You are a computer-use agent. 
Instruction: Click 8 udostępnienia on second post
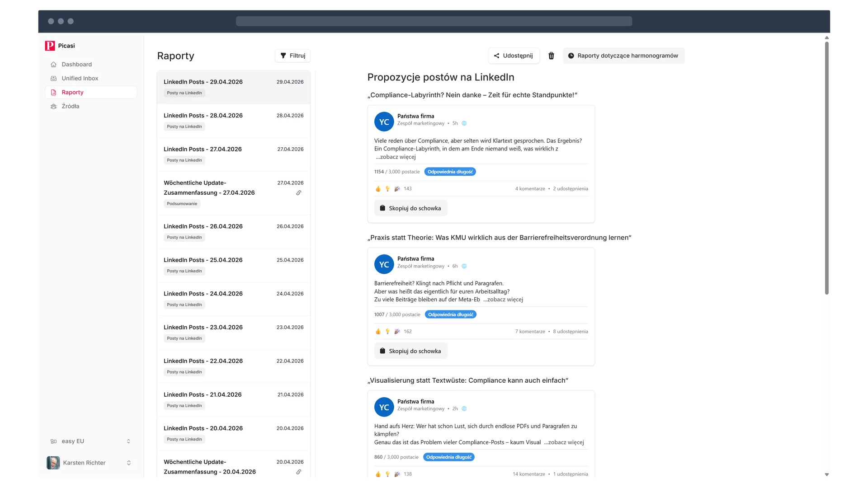(571, 332)
